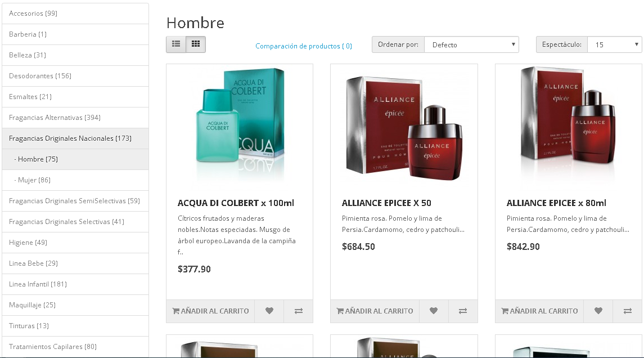The width and height of the screenshot is (644, 358).
Task: Go to Desodorantes category
Action: (x=75, y=76)
